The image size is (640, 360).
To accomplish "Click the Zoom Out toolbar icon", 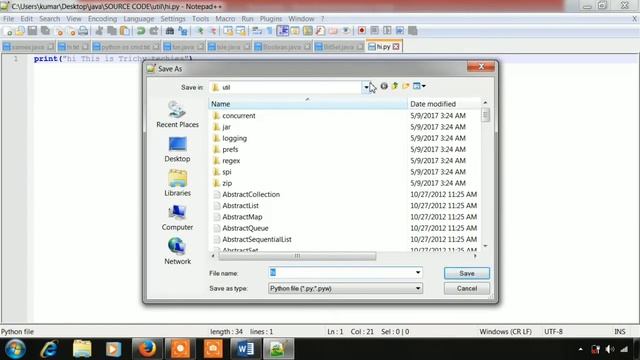I will [212, 31].
